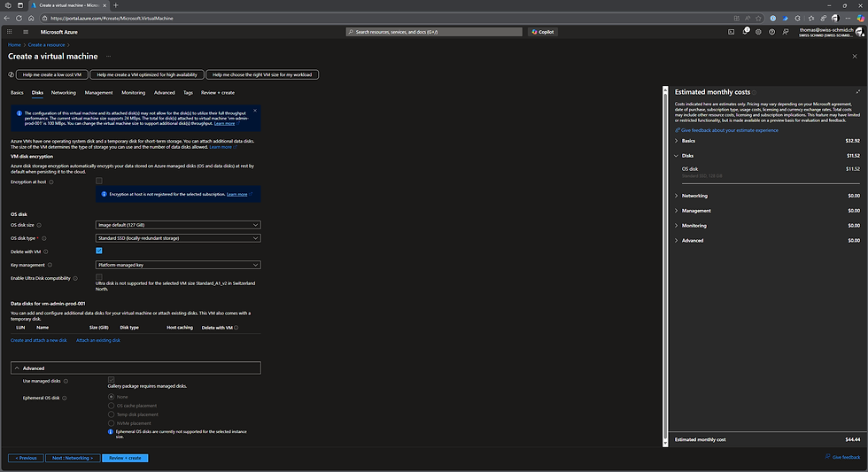Screen dimensions: 868x472
Task: Click the browser back arrow
Action: [7, 19]
